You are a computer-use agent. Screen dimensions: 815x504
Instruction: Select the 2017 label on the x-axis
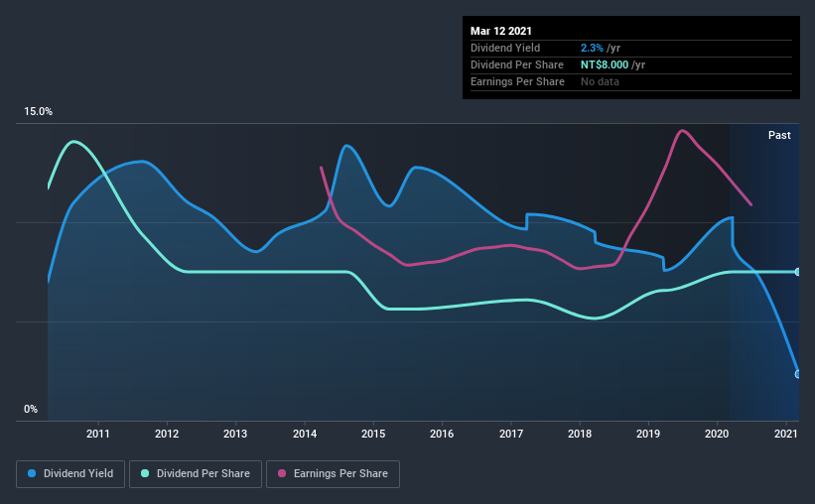point(511,434)
